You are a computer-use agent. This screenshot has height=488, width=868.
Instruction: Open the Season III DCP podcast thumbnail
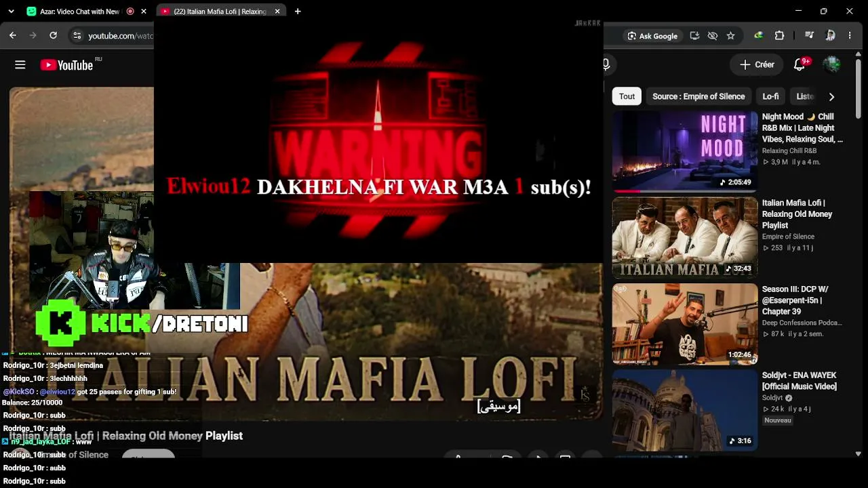click(x=685, y=324)
